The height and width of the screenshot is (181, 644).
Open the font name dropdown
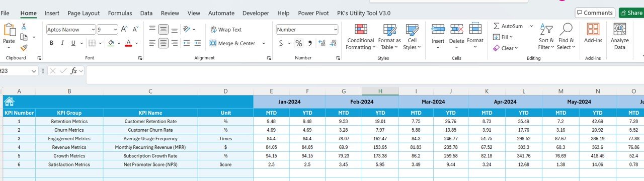tap(93, 30)
